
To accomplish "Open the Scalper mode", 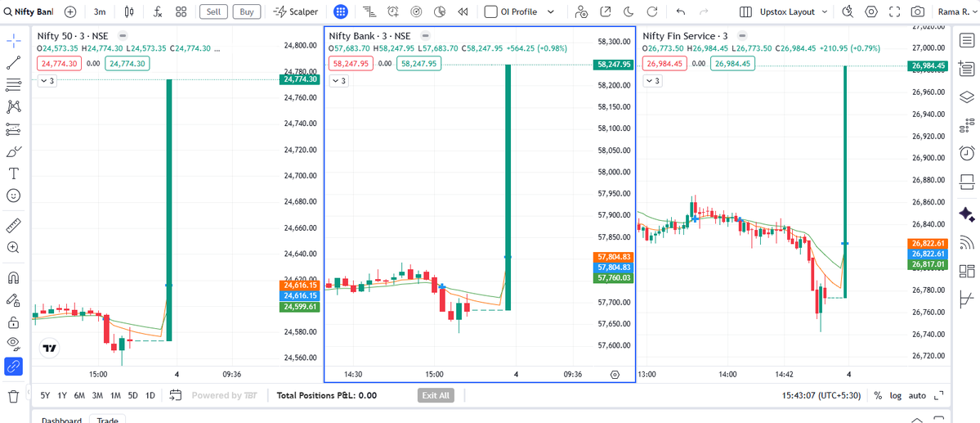I will pyautogui.click(x=296, y=11).
